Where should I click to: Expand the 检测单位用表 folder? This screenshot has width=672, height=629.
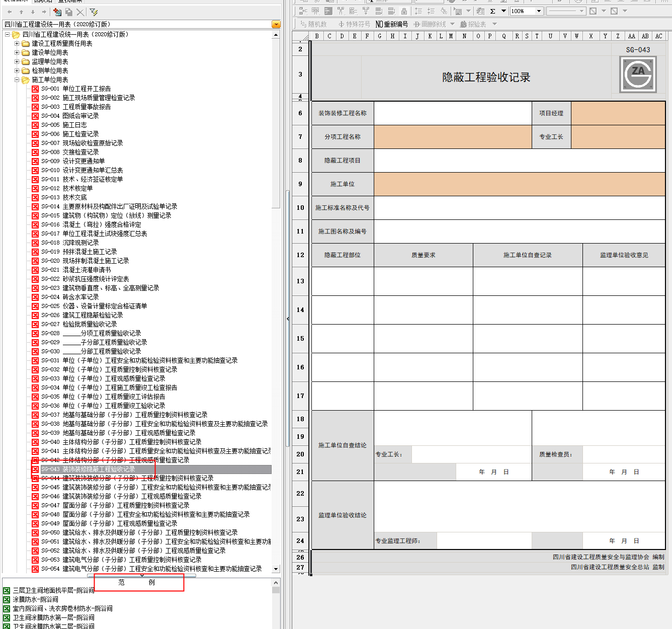pyautogui.click(x=17, y=71)
